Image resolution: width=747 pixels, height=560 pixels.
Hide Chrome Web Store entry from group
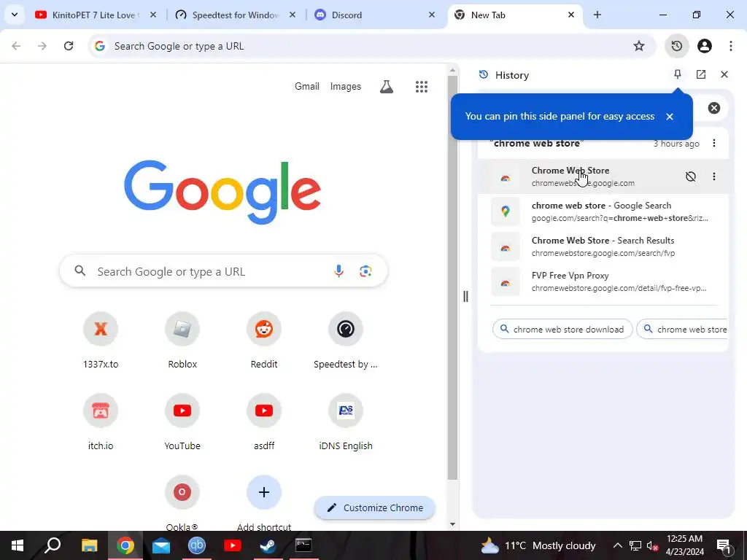[x=690, y=176]
